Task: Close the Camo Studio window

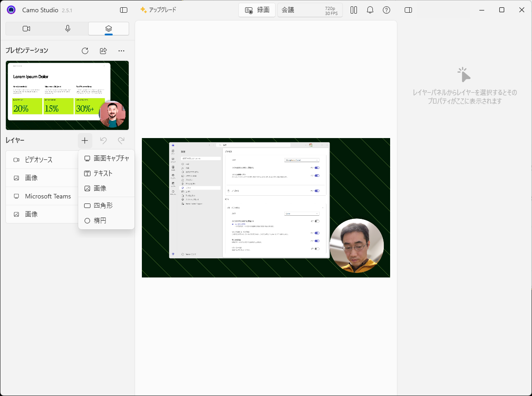Action: [x=522, y=10]
